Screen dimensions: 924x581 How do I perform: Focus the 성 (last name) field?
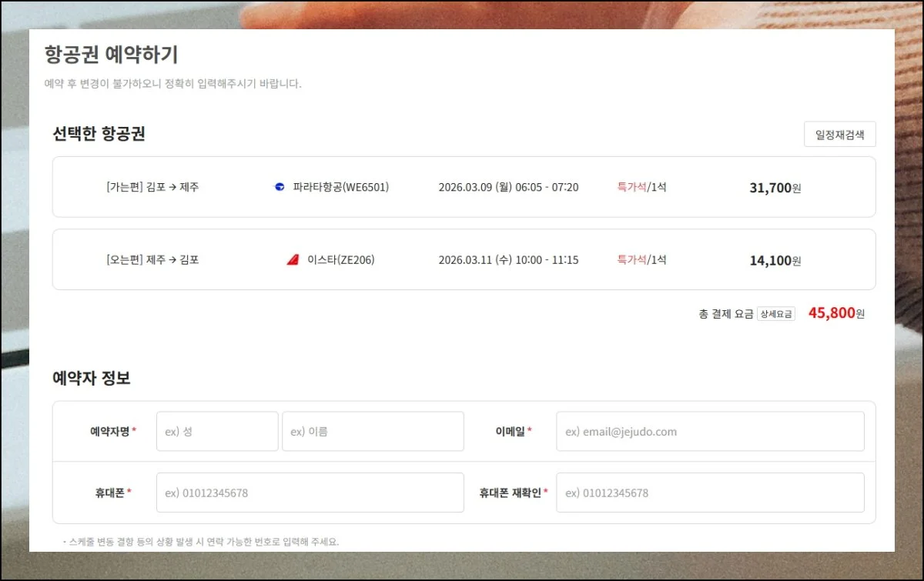[x=217, y=432]
